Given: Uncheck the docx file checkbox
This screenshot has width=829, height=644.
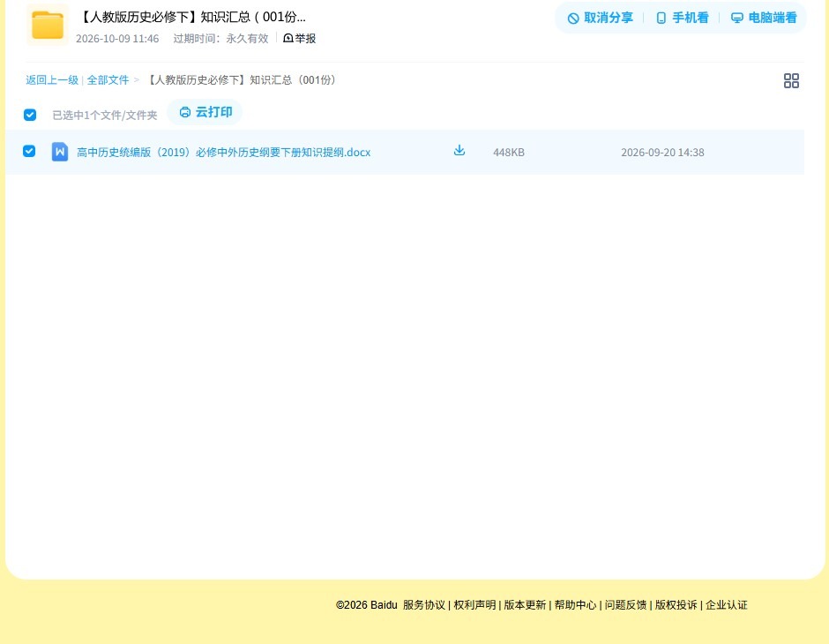Looking at the screenshot, I should click(29, 151).
